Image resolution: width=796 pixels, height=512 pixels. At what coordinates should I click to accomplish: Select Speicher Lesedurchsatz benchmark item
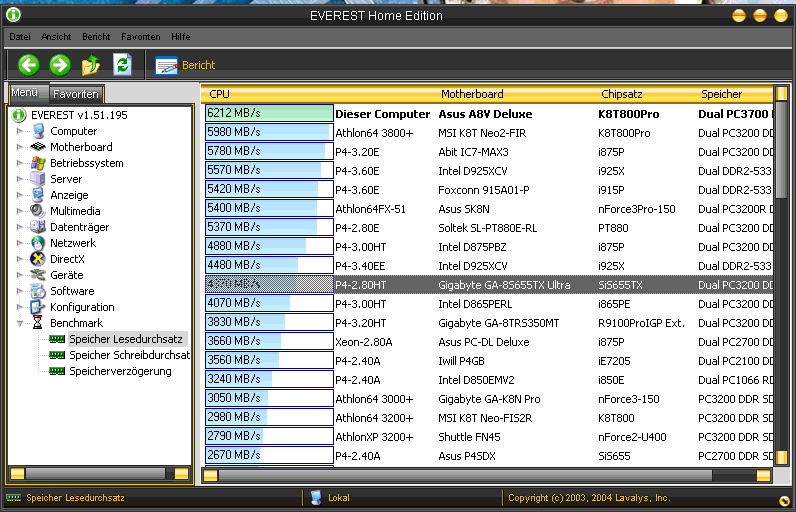[x=126, y=339]
